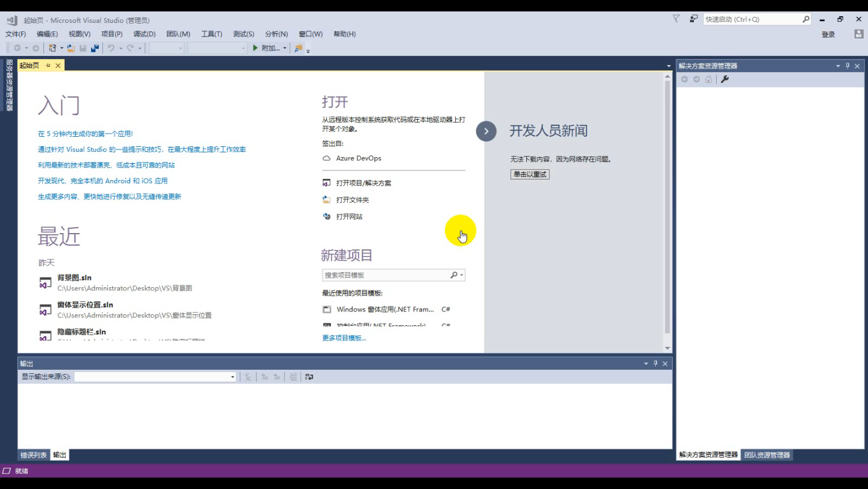
Task: Toggle auto-hide pin on the 输出 panel
Action: (x=655, y=363)
